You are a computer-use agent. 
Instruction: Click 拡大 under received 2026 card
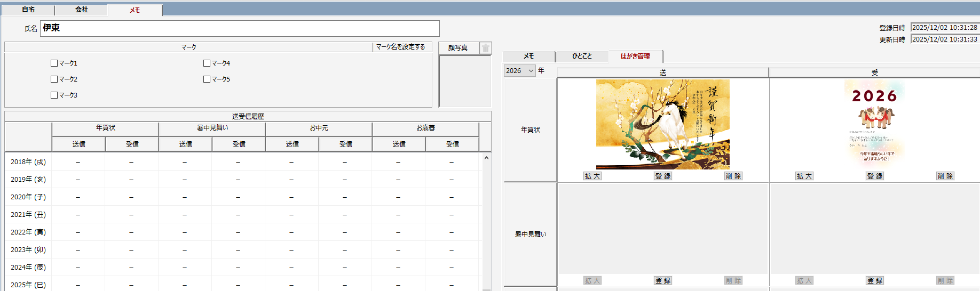[x=804, y=176]
